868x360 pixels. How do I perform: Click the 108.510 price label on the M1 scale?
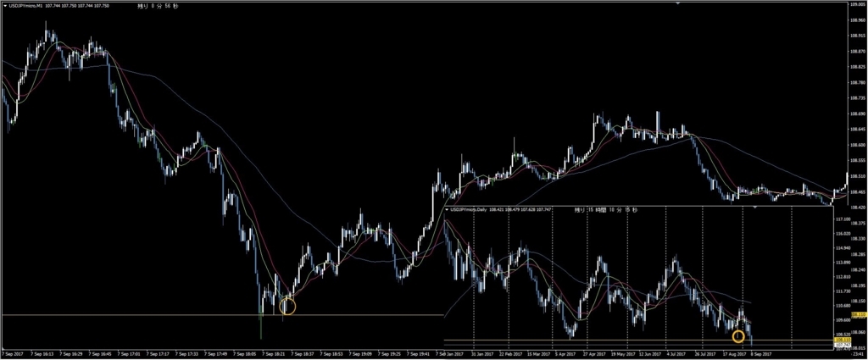pyautogui.click(x=858, y=176)
